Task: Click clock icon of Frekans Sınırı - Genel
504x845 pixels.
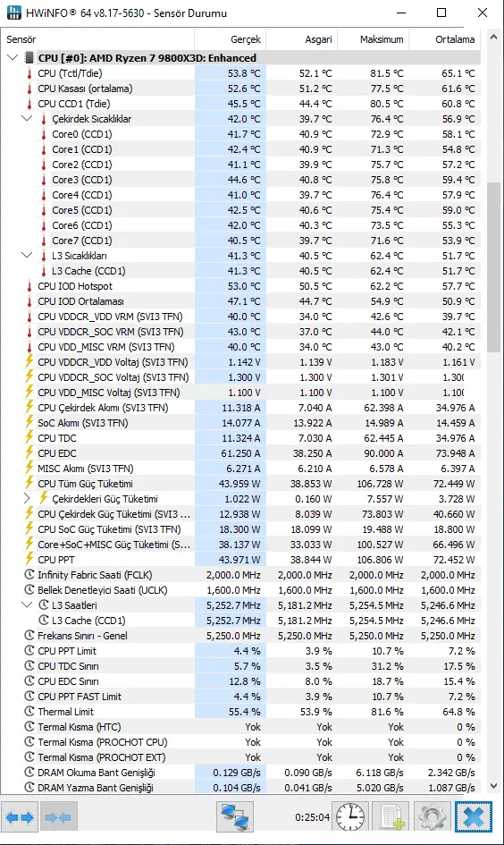Action: pos(29,636)
